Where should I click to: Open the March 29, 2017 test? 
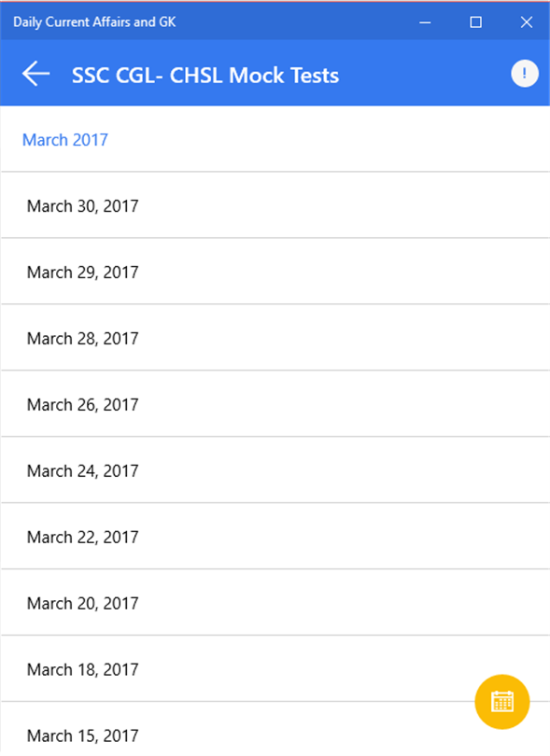pos(275,271)
